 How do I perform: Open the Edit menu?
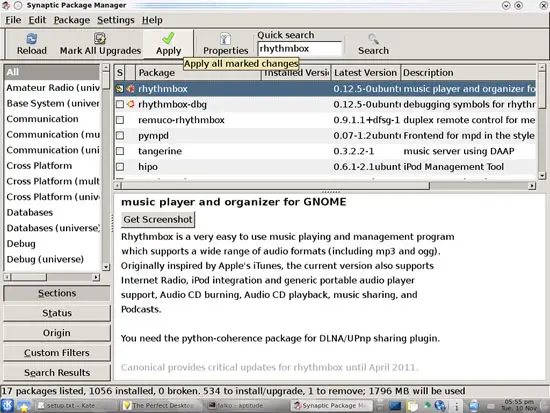pyautogui.click(x=37, y=20)
